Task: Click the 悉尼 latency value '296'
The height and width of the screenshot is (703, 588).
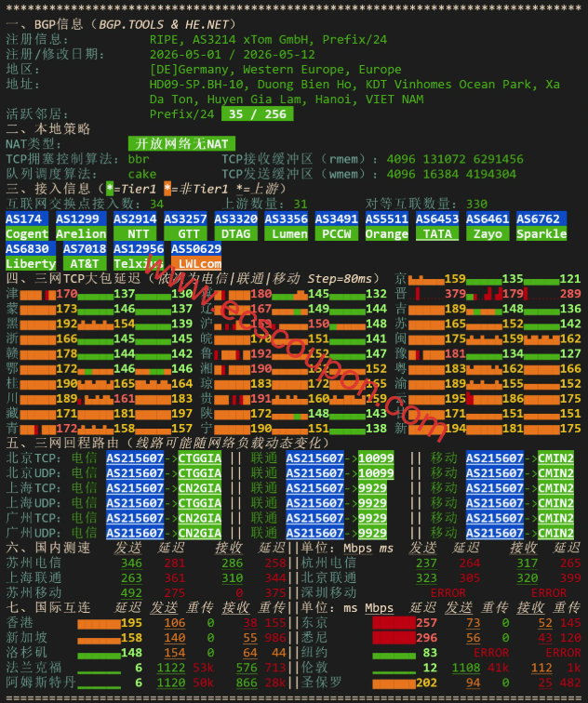Action: click(426, 638)
